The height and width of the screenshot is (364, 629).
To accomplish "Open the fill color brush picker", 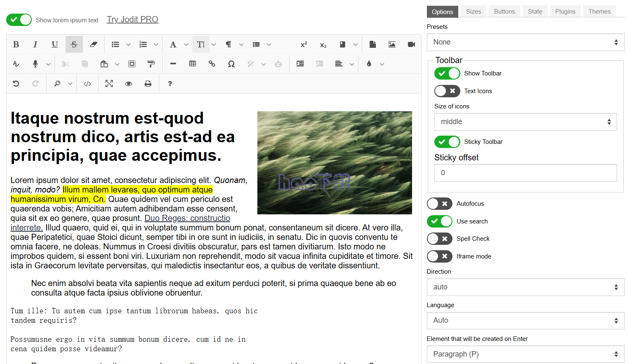I will tap(369, 64).
